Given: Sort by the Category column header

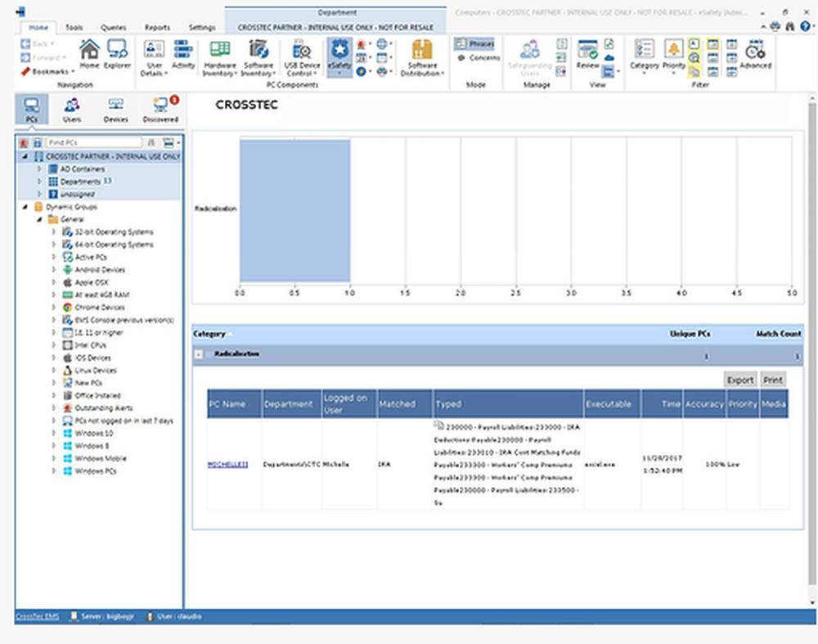Looking at the screenshot, I should 209,334.
